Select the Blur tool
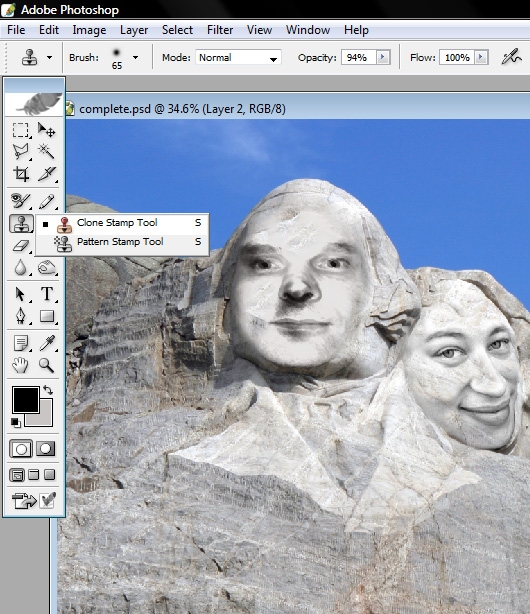Screen dimensions: 530x614 tap(20, 268)
